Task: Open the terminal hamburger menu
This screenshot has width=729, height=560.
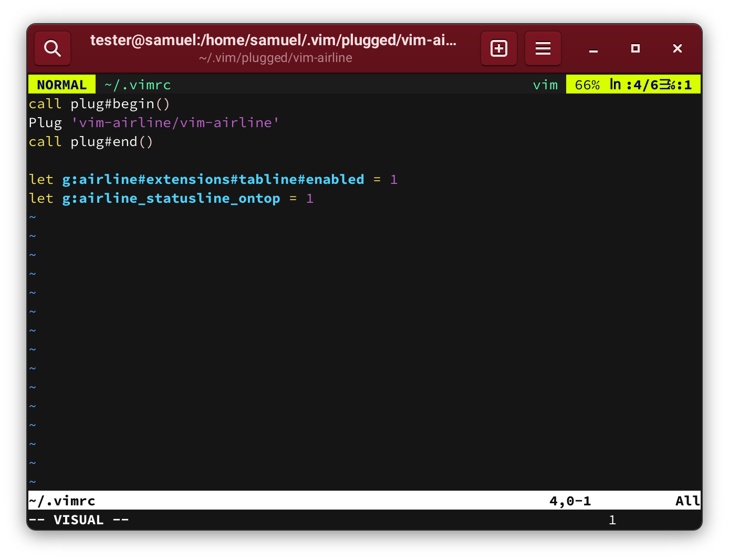Action: tap(543, 48)
